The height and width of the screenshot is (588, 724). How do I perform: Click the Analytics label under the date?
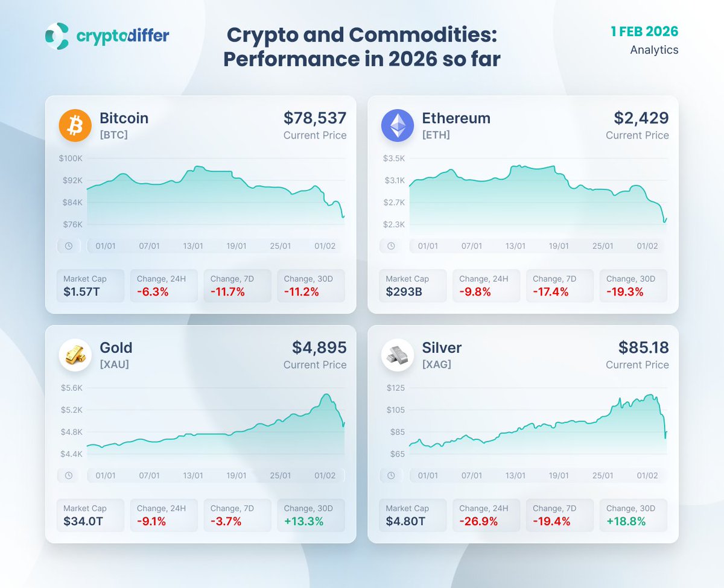(654, 50)
